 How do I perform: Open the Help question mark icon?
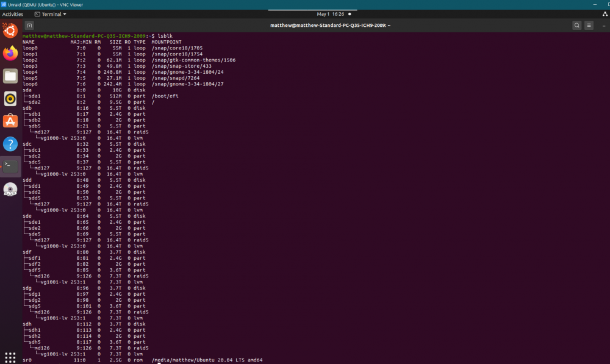[x=10, y=144]
